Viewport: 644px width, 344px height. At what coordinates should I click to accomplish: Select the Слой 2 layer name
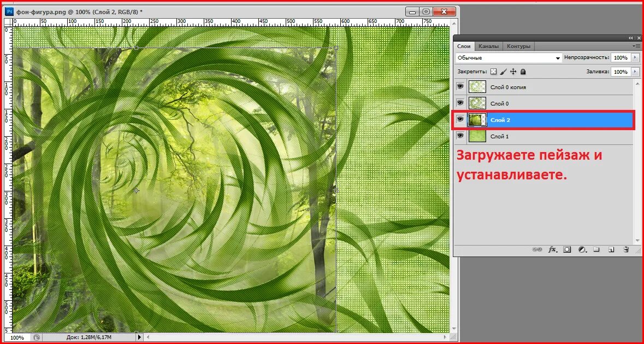click(499, 120)
